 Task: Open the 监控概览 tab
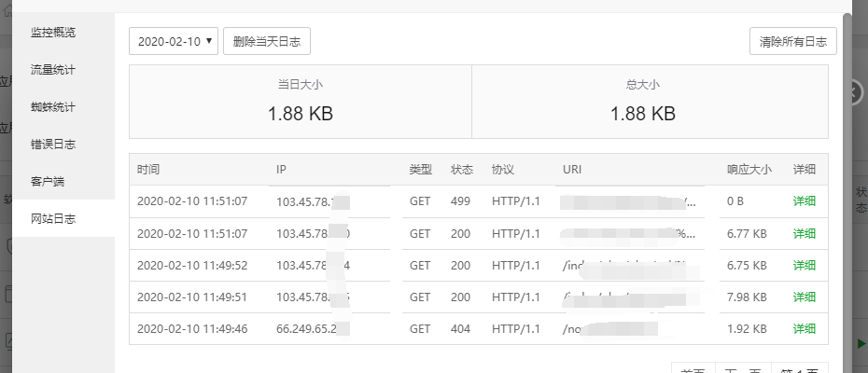point(53,32)
